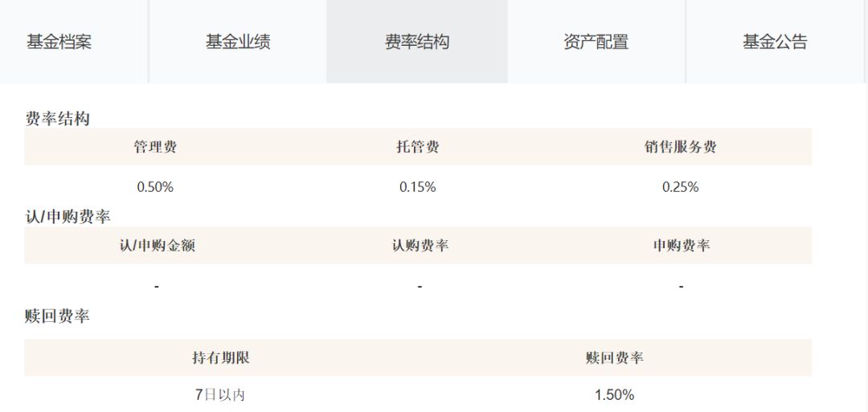Click the 托管费 column header

pos(418,147)
